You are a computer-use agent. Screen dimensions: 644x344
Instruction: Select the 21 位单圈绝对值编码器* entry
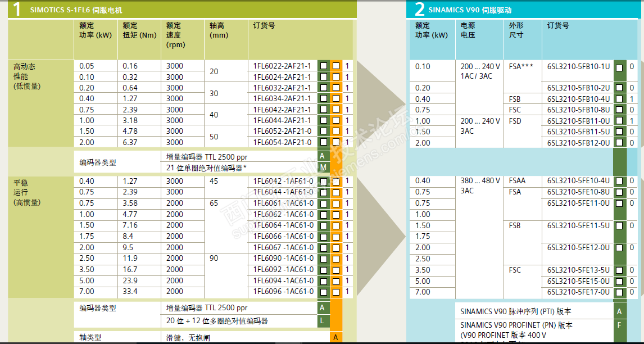point(207,168)
